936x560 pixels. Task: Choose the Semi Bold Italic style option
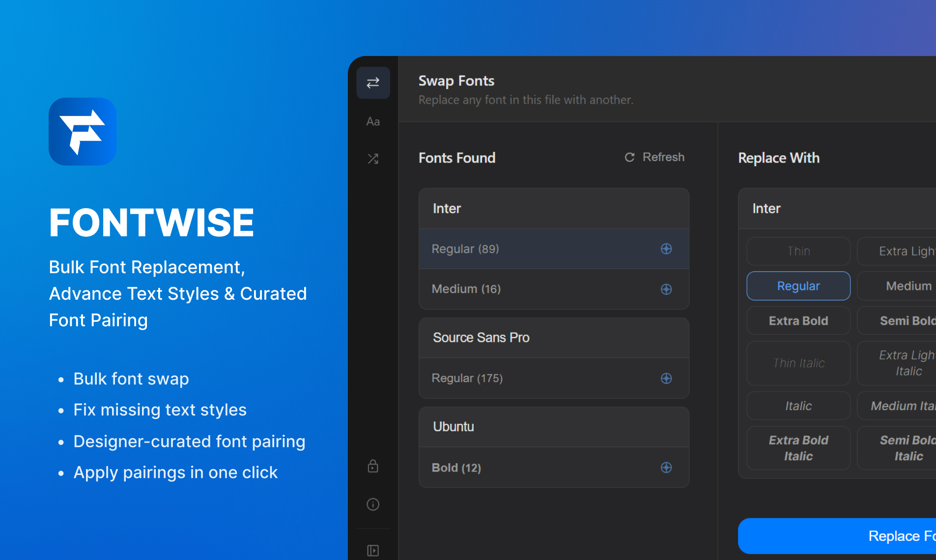(x=897, y=448)
